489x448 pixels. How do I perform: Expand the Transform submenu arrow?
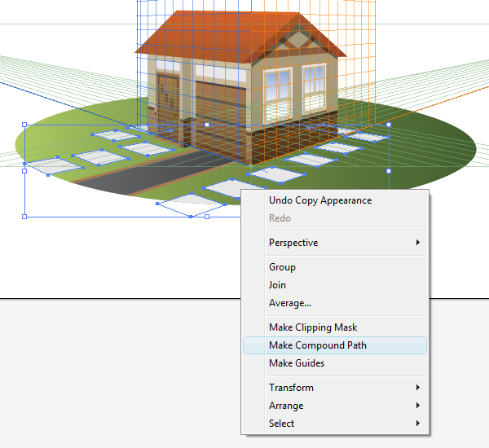418,388
